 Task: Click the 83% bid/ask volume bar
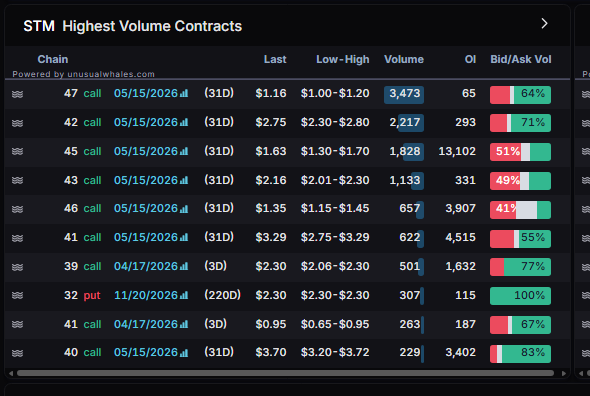[520, 354]
